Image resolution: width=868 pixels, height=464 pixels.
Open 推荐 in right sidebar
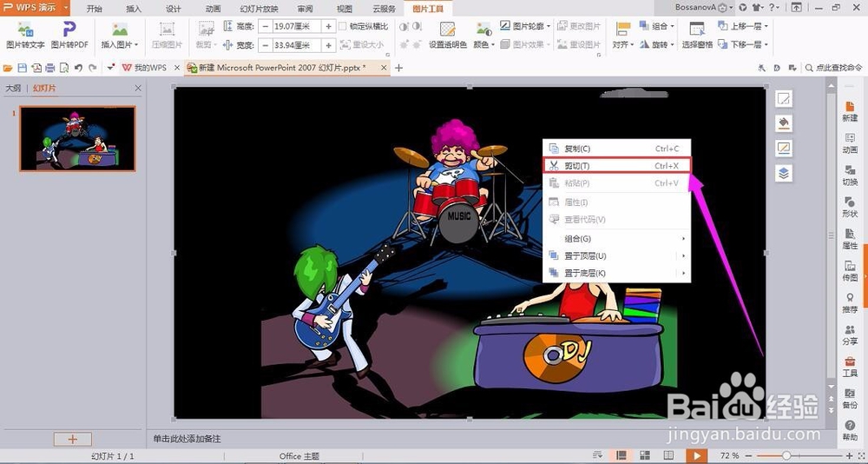[850, 302]
